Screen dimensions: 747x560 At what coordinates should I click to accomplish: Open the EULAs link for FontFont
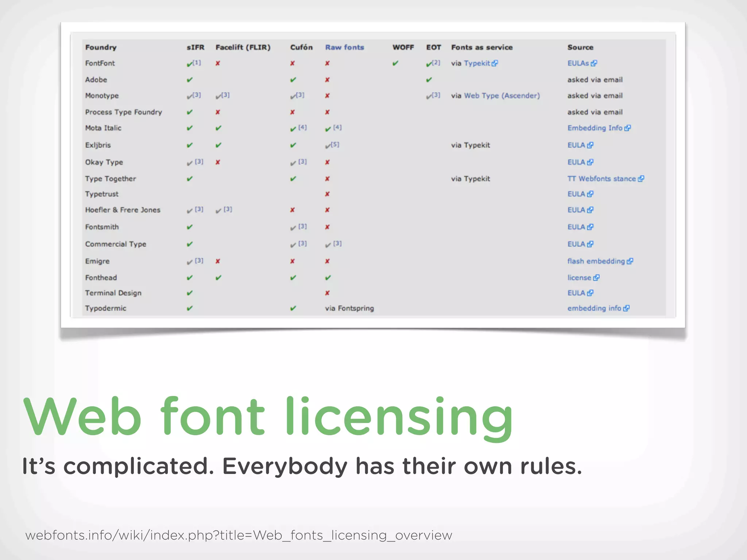[x=578, y=63]
